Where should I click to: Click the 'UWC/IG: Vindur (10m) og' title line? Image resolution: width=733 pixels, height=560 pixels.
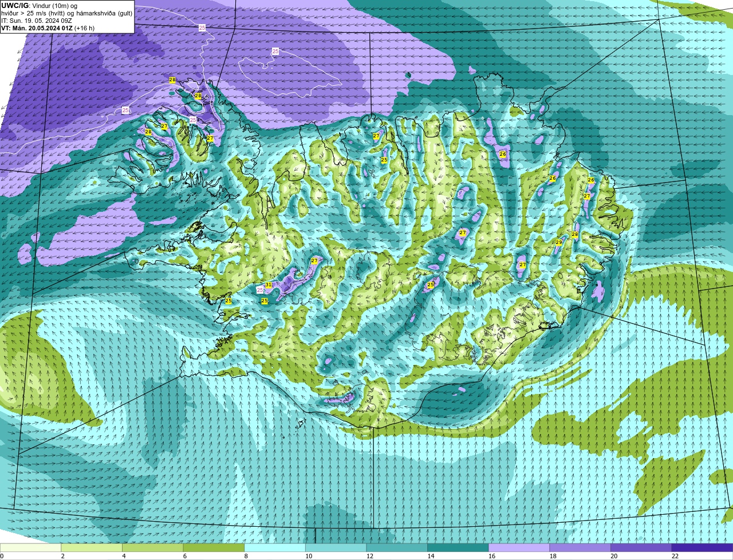39,5
